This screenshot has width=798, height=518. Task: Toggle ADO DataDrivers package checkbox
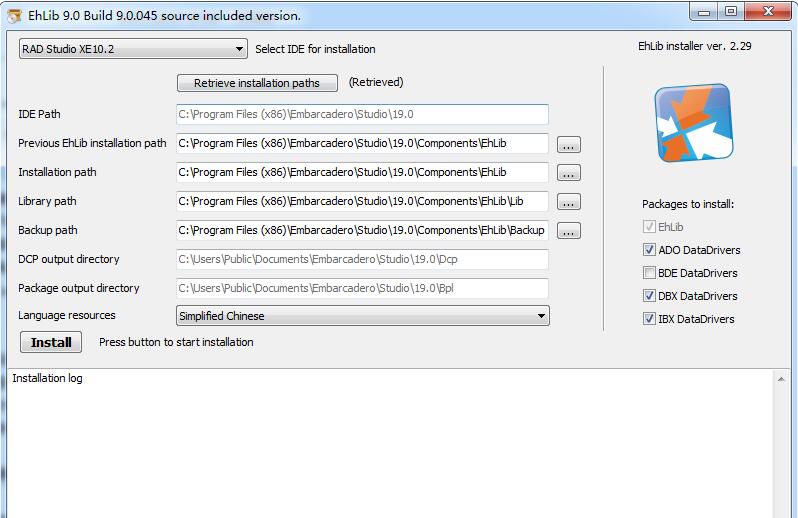coord(650,250)
